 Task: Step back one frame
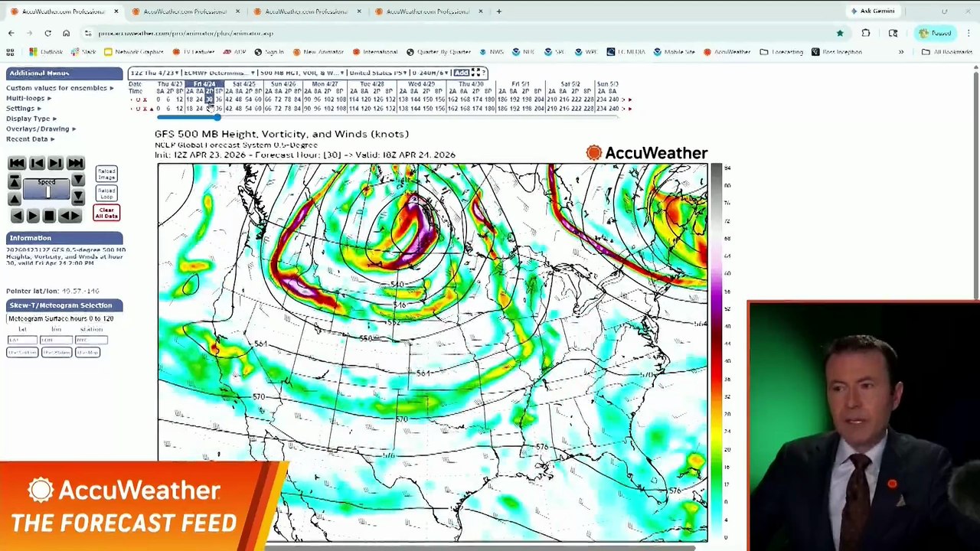36,163
